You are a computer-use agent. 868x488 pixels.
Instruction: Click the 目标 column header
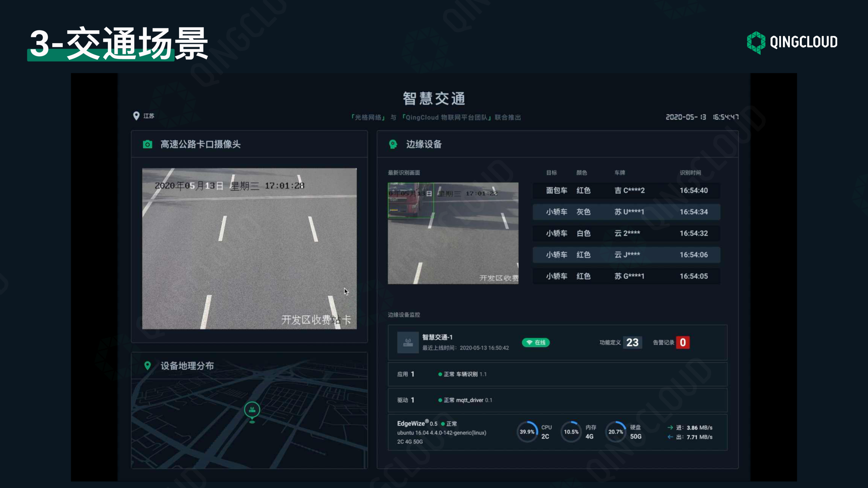(551, 172)
